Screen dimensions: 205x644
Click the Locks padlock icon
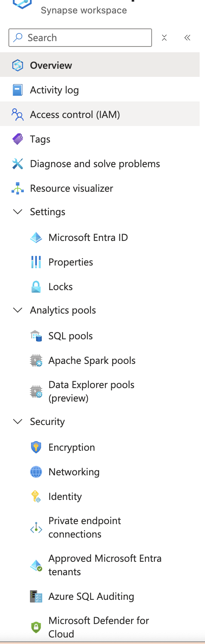36,287
